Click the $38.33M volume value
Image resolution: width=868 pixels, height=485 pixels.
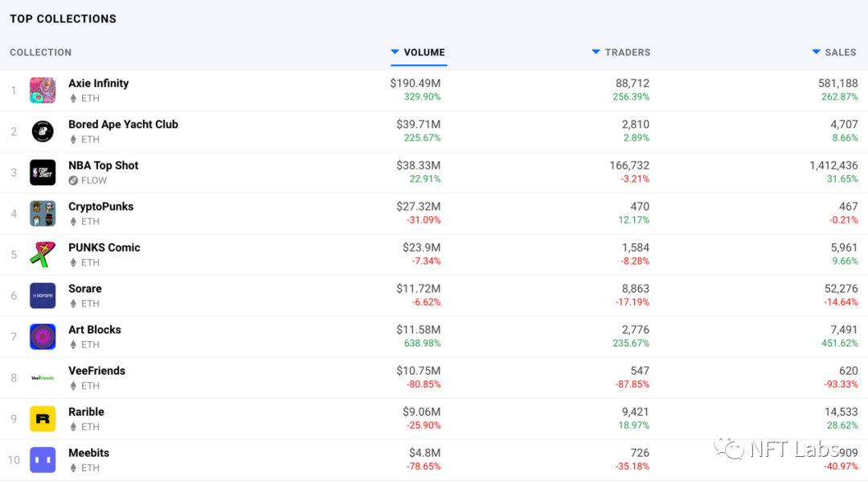pyautogui.click(x=419, y=165)
